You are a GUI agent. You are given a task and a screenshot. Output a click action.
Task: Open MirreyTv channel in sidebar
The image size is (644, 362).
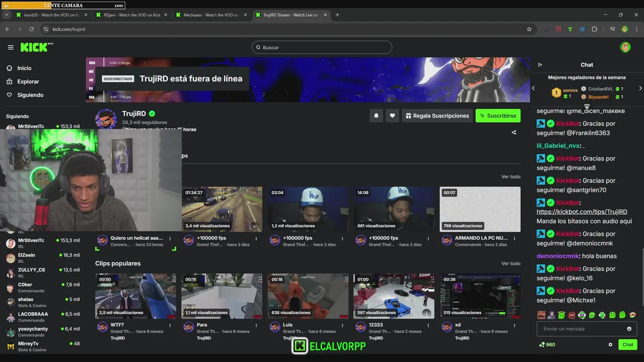pyautogui.click(x=43, y=346)
